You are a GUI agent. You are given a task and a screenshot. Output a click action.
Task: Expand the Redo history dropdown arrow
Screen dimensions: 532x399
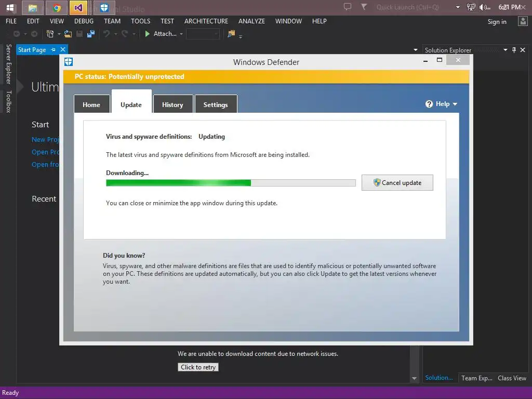point(134,34)
